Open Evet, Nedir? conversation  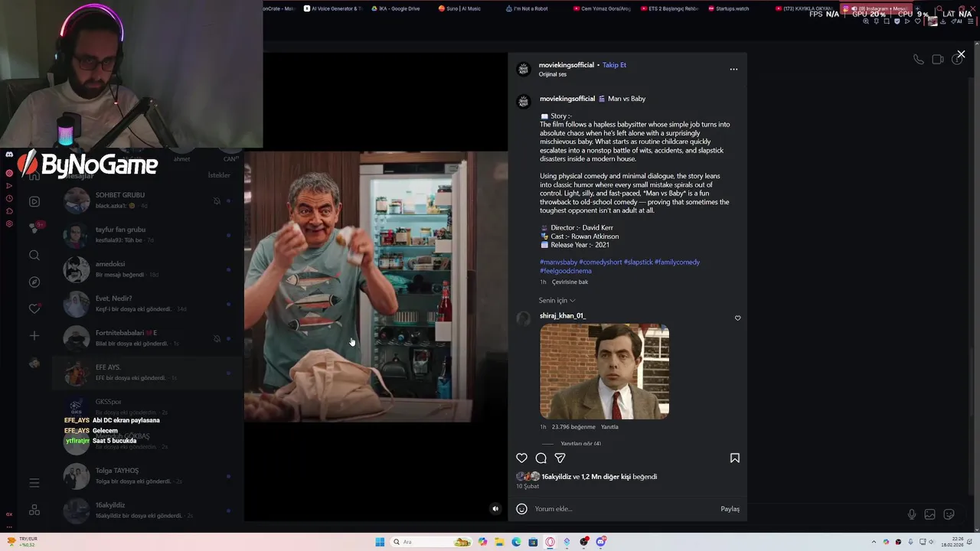pyautogui.click(x=147, y=304)
